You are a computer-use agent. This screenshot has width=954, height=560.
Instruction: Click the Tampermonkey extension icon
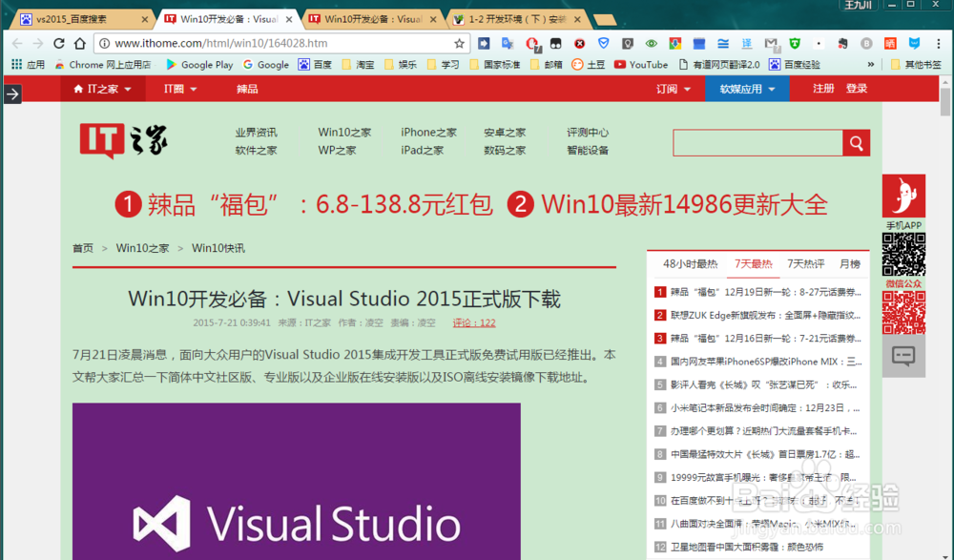click(x=555, y=43)
